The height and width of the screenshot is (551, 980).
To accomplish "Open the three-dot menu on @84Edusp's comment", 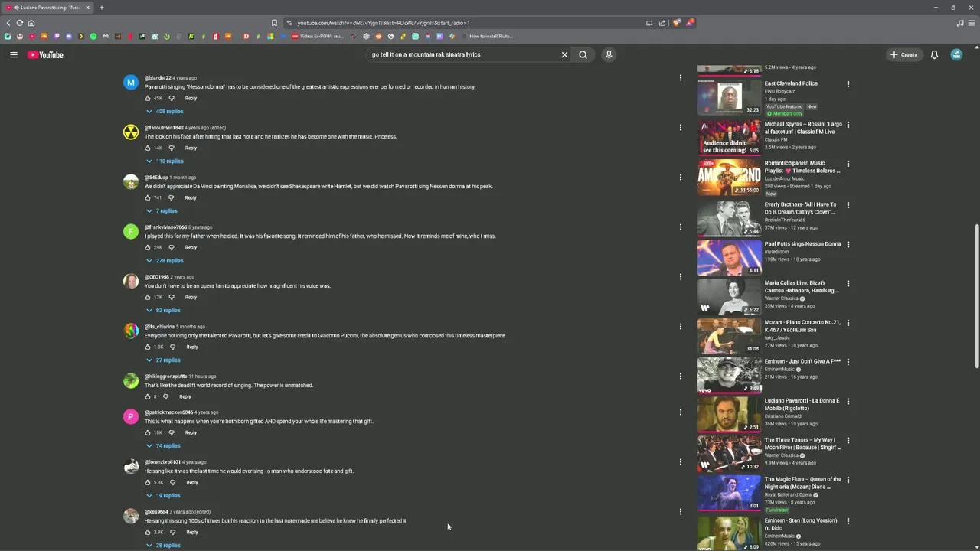I will (x=680, y=177).
